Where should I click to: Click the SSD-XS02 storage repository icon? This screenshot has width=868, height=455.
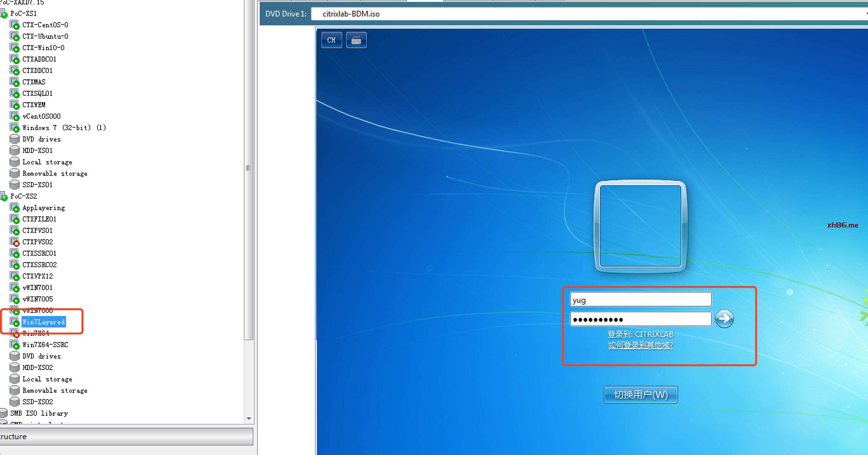point(14,401)
